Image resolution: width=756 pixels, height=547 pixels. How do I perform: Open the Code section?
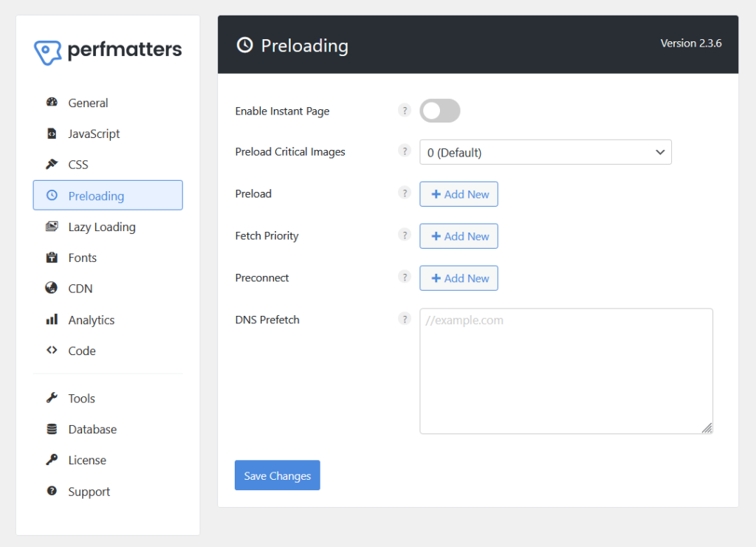pos(108,351)
